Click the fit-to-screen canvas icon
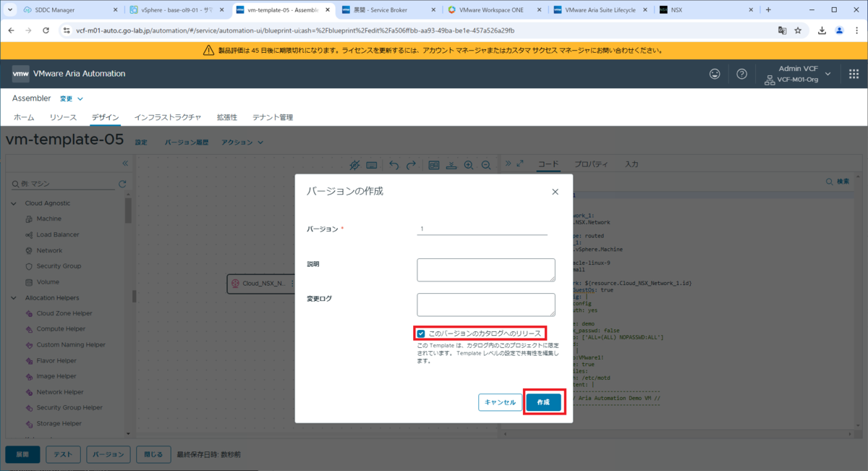The width and height of the screenshot is (868, 471). tap(434, 165)
